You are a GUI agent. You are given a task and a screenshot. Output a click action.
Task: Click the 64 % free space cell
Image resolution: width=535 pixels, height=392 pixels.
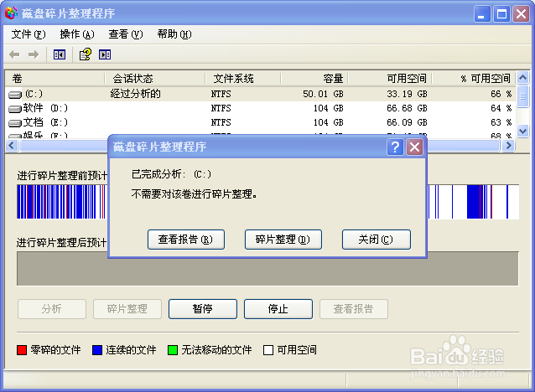501,108
